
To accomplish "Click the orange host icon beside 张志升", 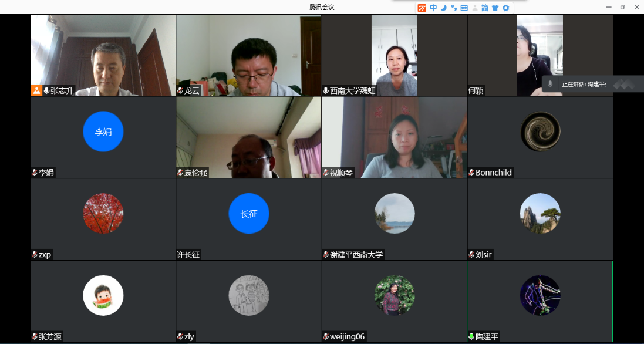I will click(36, 90).
